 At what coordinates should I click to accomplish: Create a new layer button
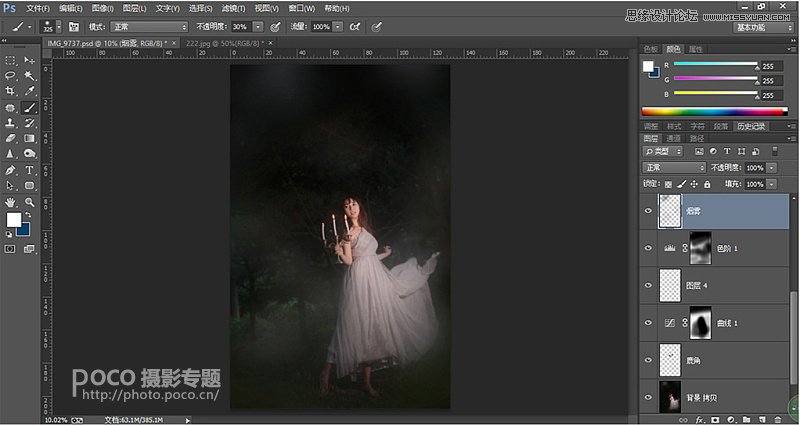[x=762, y=419]
